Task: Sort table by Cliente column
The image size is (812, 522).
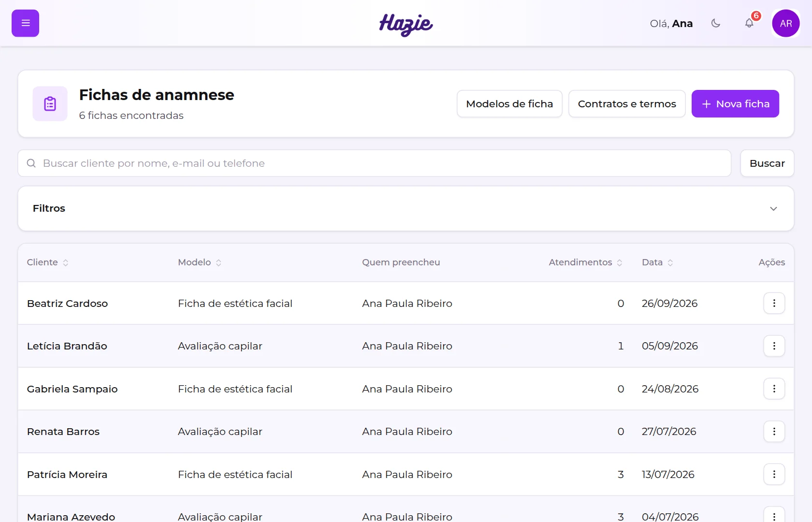Action: (47, 262)
